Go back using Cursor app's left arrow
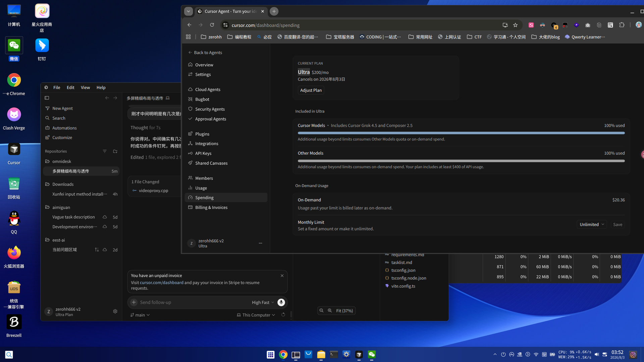The width and height of the screenshot is (644, 362). tap(107, 98)
